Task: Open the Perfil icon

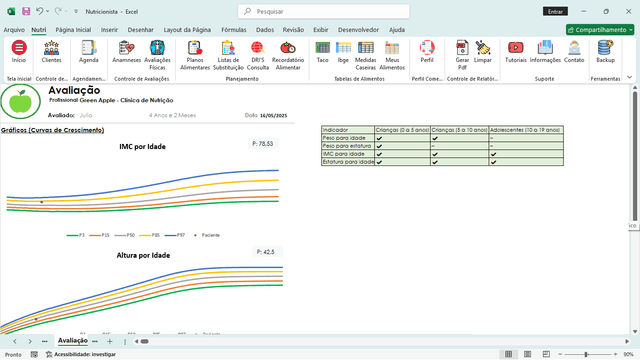Action: click(427, 52)
